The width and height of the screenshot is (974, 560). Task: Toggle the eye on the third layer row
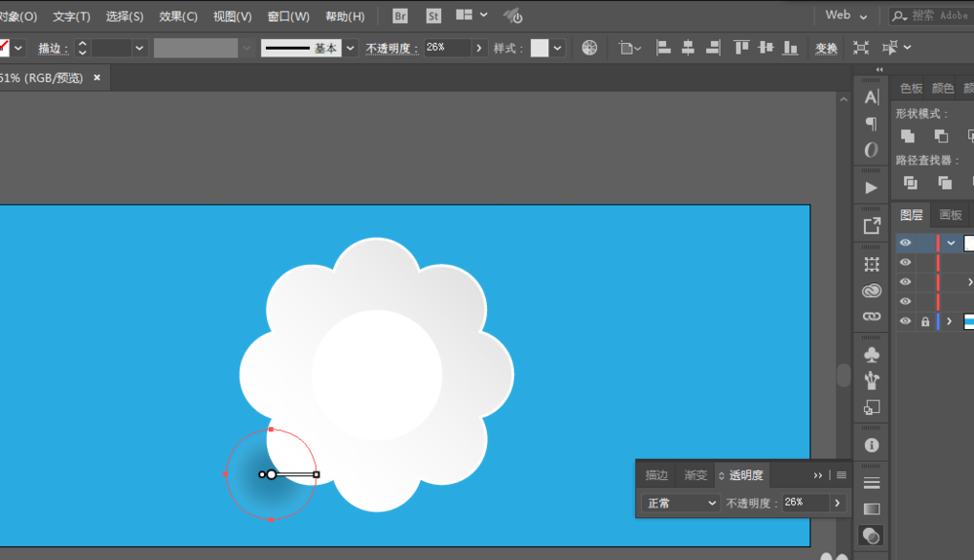(x=905, y=281)
